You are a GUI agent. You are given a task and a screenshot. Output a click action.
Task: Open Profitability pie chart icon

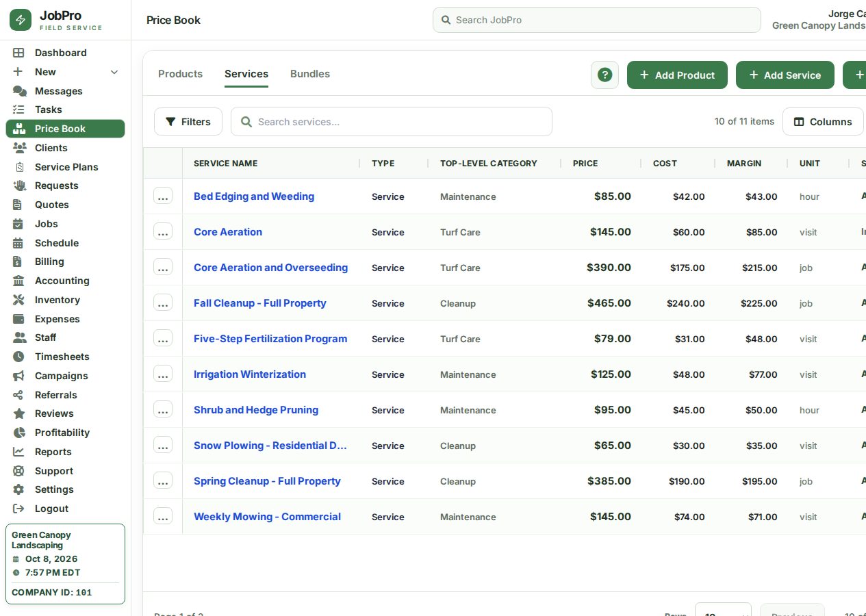[19, 433]
